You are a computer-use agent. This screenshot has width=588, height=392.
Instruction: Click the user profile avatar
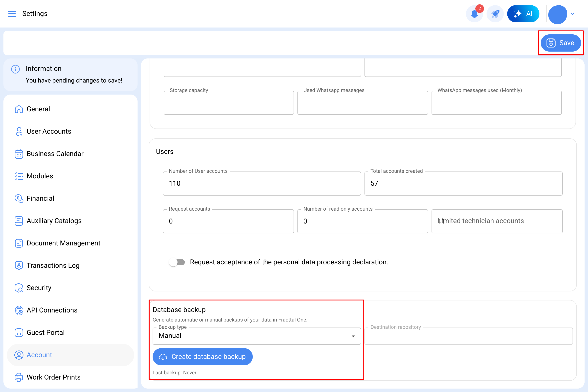pyautogui.click(x=557, y=14)
